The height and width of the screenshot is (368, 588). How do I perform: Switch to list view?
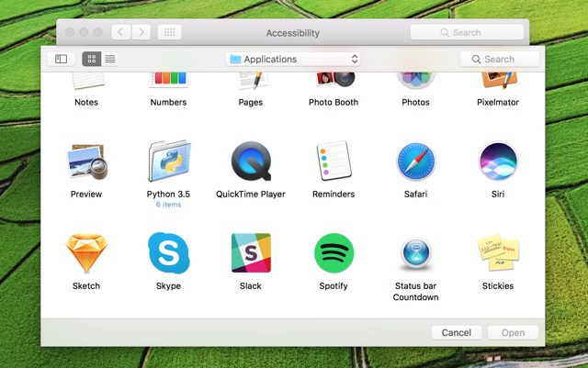110,59
